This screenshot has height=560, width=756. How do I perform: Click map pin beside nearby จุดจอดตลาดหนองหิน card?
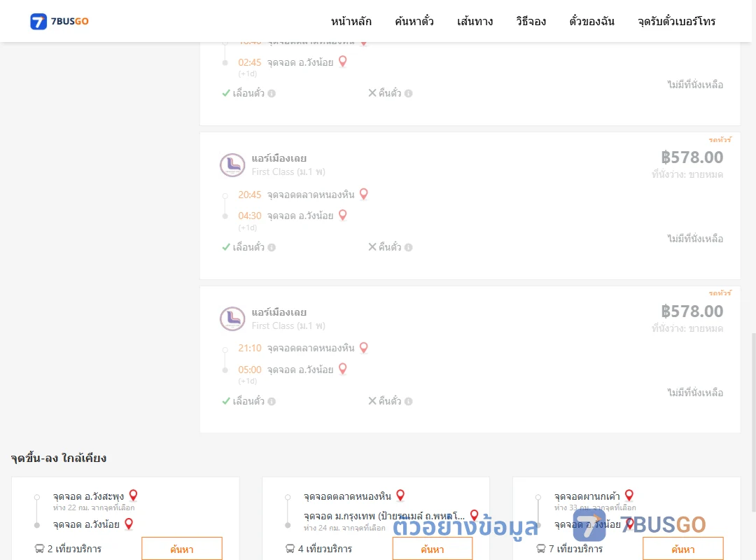tap(400, 496)
